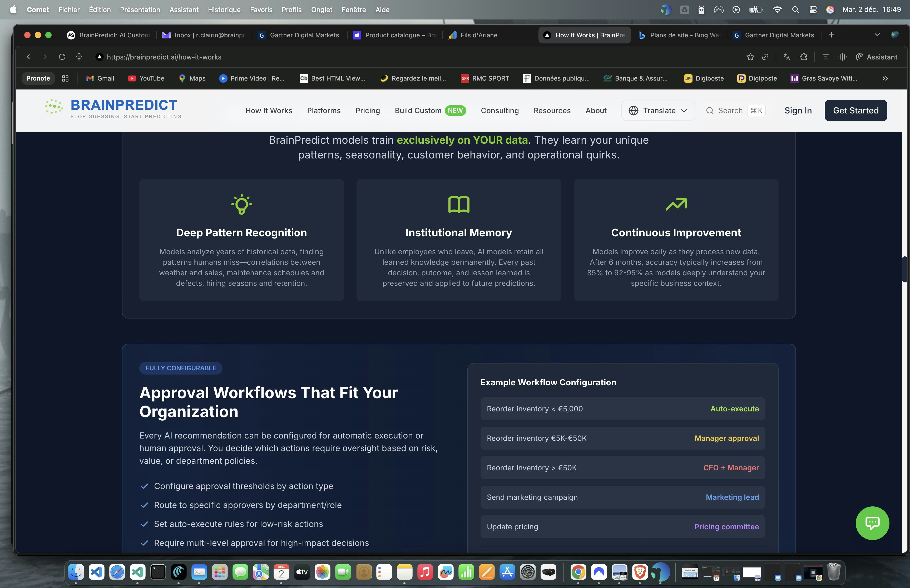The width and height of the screenshot is (910, 588).
Task: Click the reload page icon
Action: point(62,57)
